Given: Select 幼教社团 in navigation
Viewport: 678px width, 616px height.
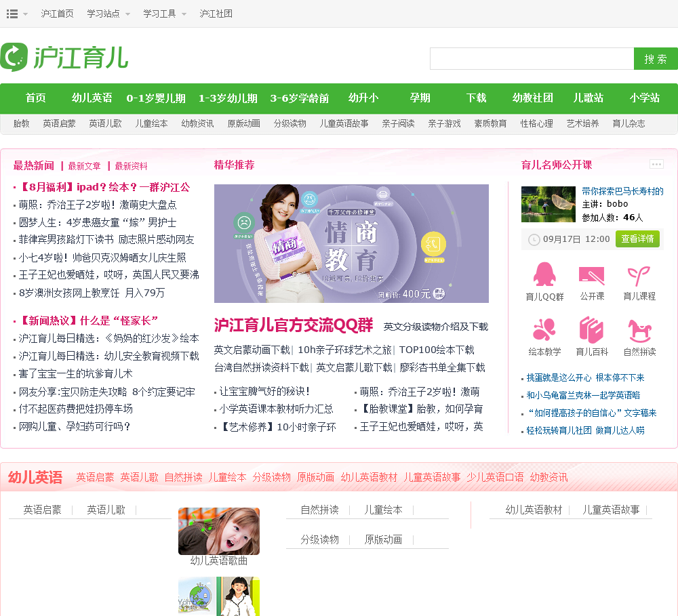Looking at the screenshot, I should click(533, 98).
